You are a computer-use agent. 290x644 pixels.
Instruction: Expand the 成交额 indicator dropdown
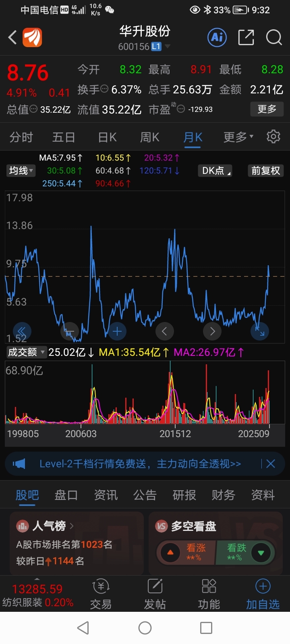coord(27,352)
